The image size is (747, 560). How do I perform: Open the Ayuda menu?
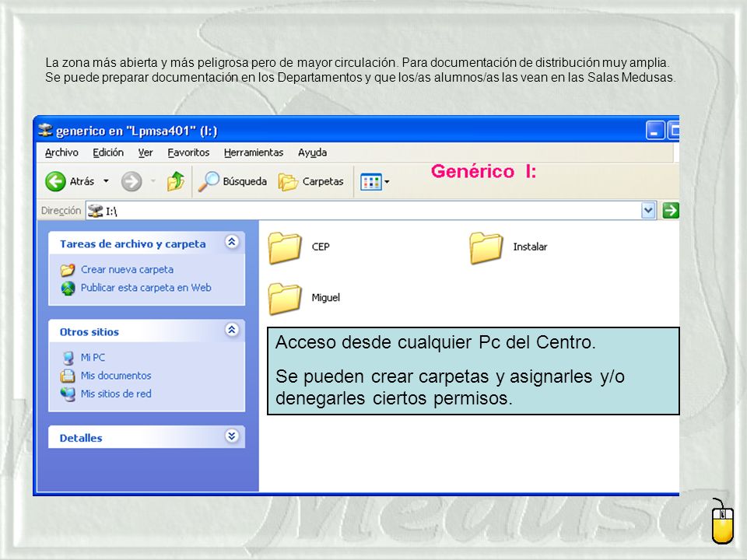point(312,152)
